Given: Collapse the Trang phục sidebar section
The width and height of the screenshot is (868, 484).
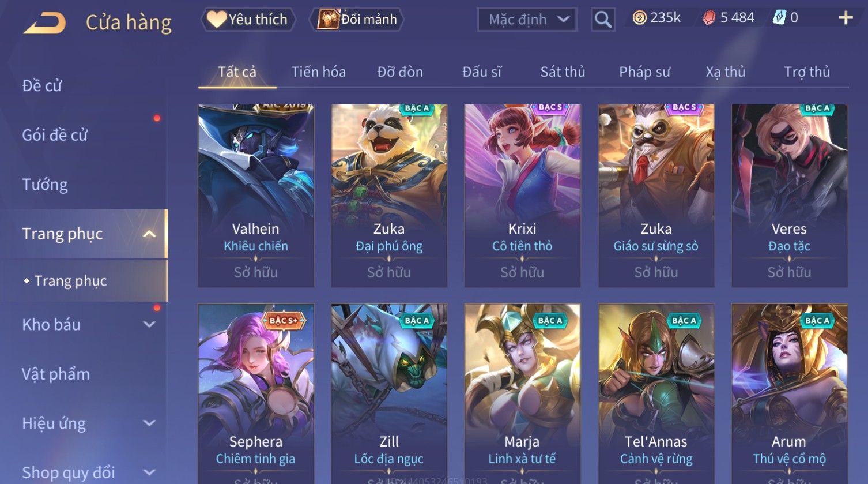Looking at the screenshot, I should (x=149, y=234).
